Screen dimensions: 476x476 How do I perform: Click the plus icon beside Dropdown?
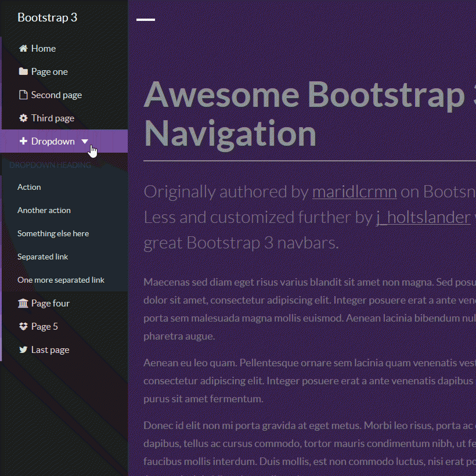[x=23, y=142]
